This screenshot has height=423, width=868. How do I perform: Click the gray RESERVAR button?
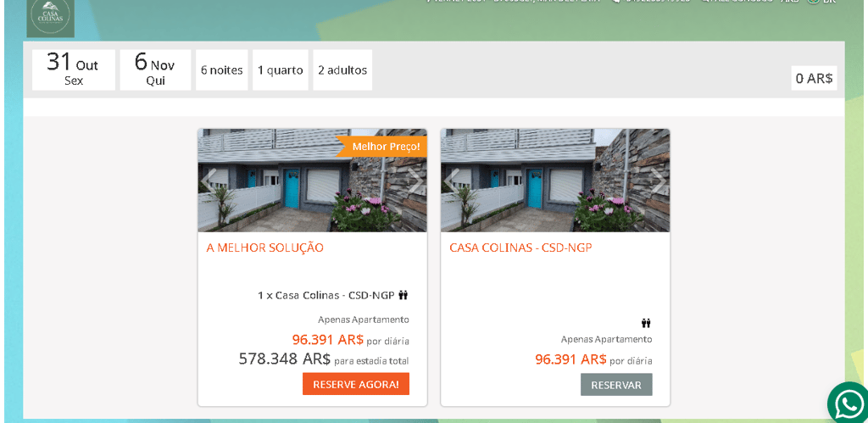[x=616, y=385]
